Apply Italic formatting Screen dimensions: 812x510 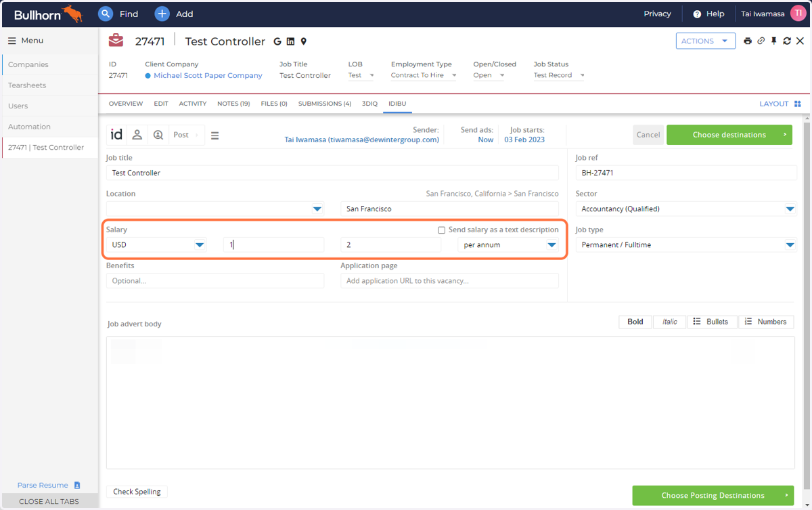pyautogui.click(x=670, y=322)
